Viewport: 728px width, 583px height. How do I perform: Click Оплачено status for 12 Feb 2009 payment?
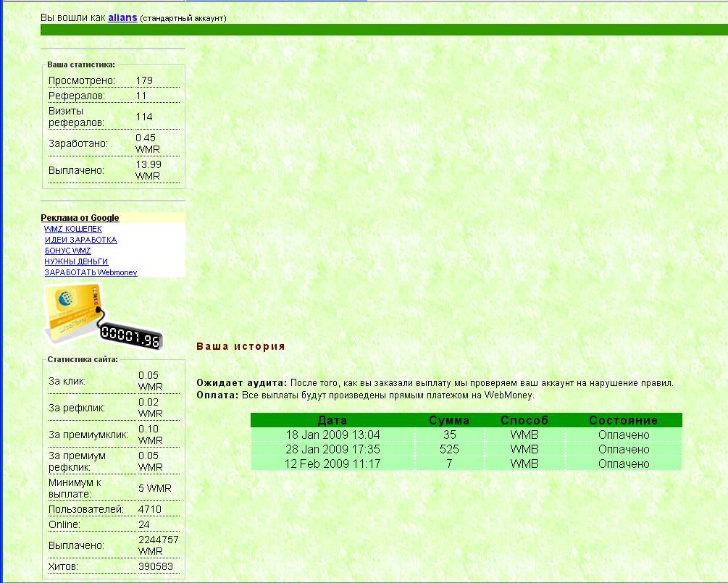[623, 464]
